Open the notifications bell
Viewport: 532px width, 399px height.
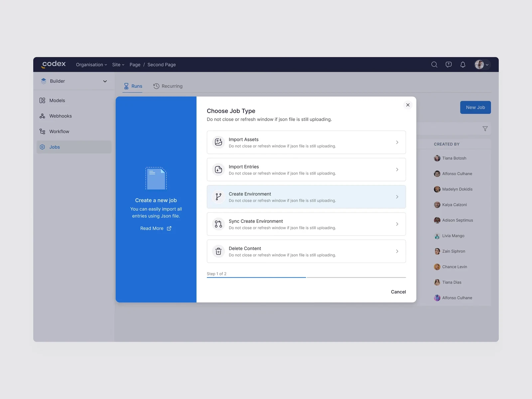tap(463, 65)
